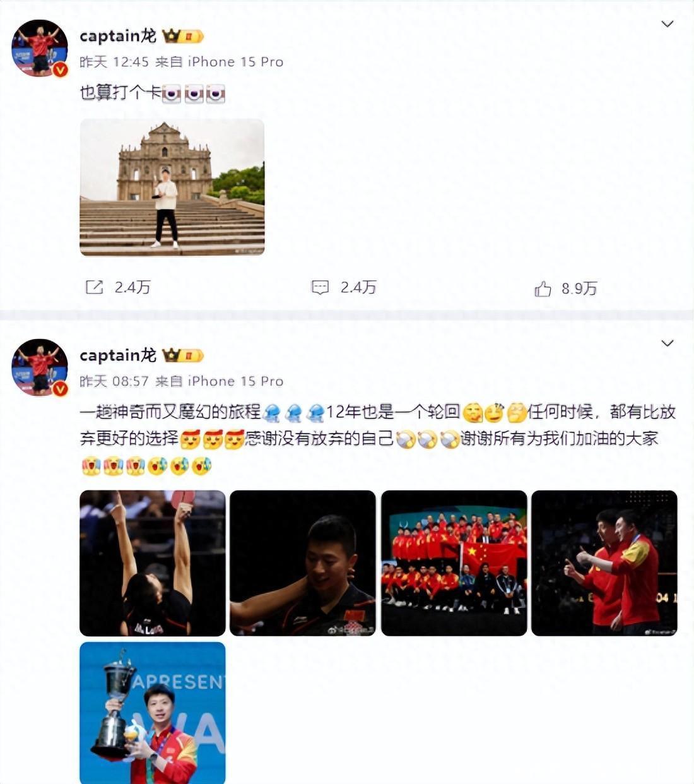Open photo of player holding trophy

[x=152, y=713]
